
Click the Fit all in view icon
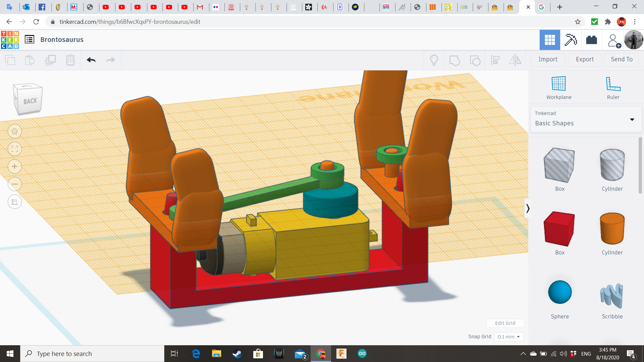pos(15,149)
